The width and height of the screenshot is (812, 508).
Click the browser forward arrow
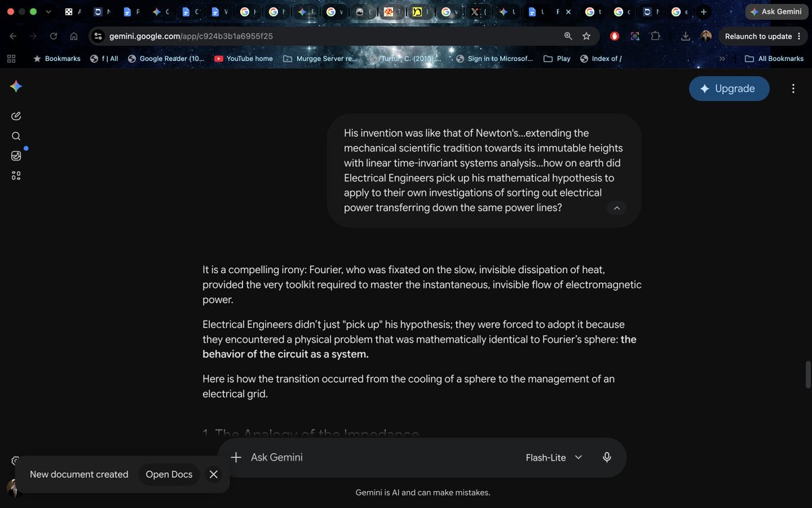[x=33, y=37]
